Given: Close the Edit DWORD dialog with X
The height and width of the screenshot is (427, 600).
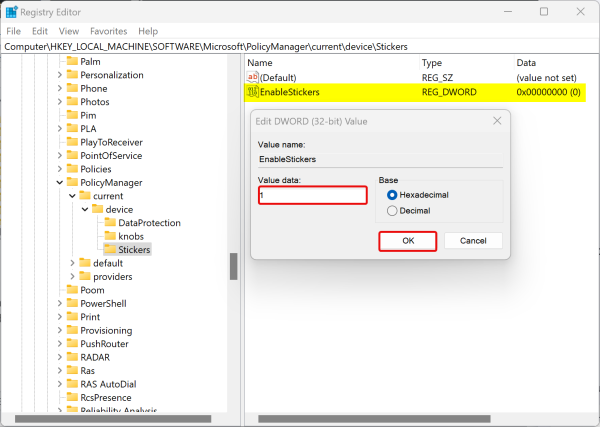Looking at the screenshot, I should click(x=497, y=121).
